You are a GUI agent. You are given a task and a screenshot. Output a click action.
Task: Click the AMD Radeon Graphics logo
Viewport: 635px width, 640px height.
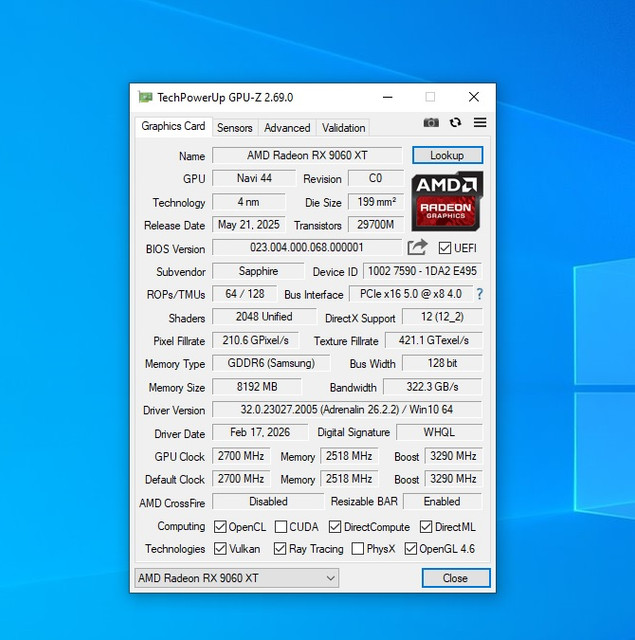tap(447, 201)
